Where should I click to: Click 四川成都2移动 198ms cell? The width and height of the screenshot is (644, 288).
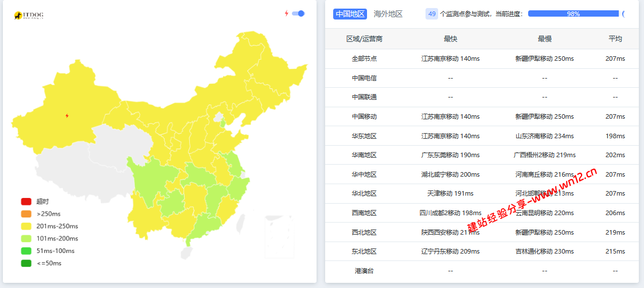[x=451, y=213]
